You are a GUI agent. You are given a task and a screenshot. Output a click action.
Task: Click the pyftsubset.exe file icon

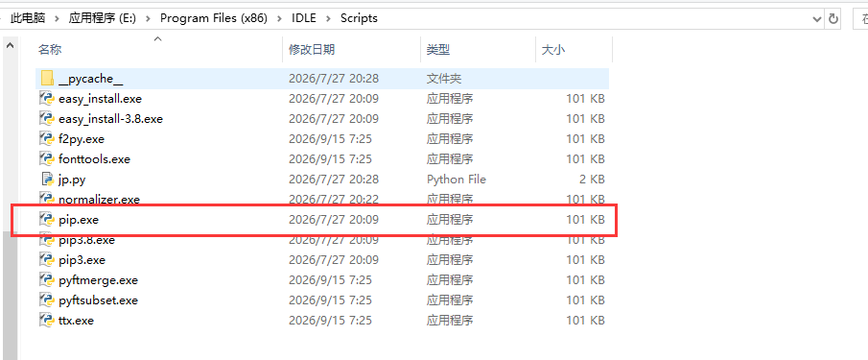[46, 300]
